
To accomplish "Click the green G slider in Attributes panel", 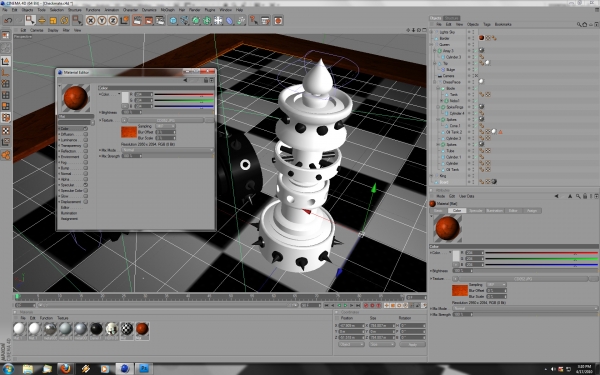I will point(541,259).
